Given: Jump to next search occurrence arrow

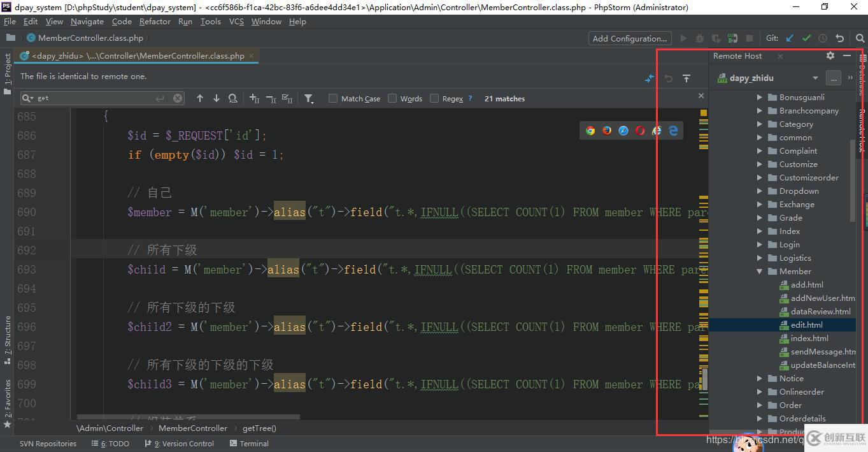Looking at the screenshot, I should [217, 98].
